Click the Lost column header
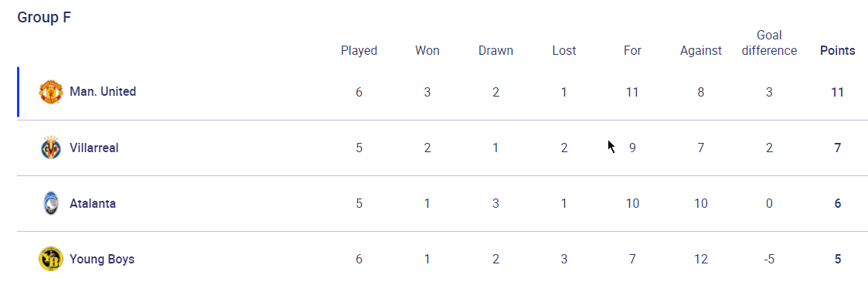Viewport: 868px width, 292px height. [x=564, y=51]
